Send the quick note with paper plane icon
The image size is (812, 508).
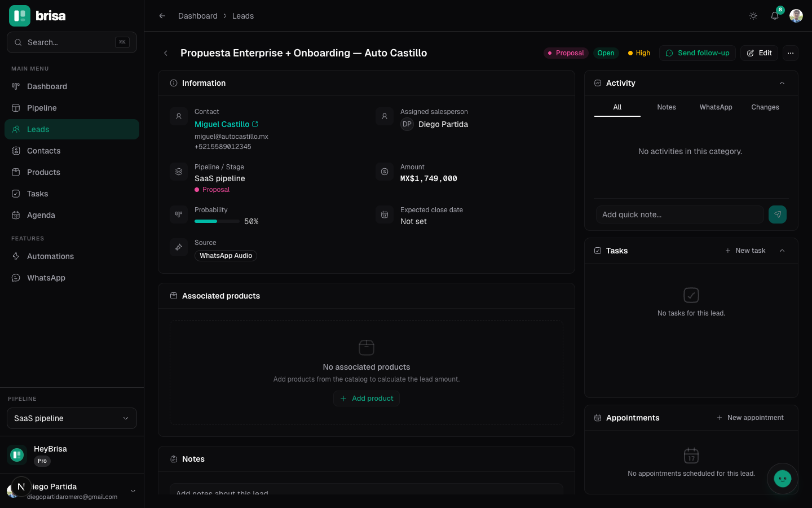pyautogui.click(x=778, y=214)
